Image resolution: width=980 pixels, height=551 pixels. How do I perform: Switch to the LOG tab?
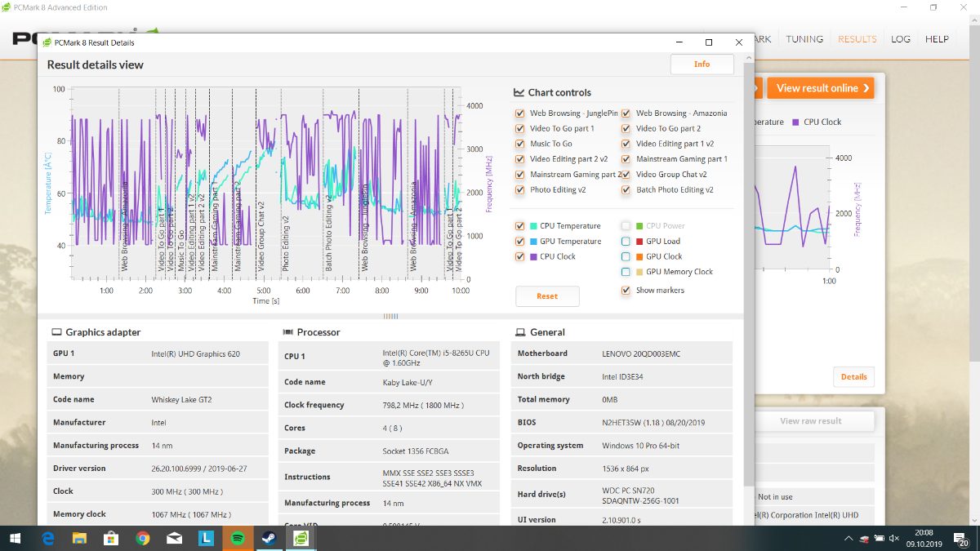click(901, 39)
